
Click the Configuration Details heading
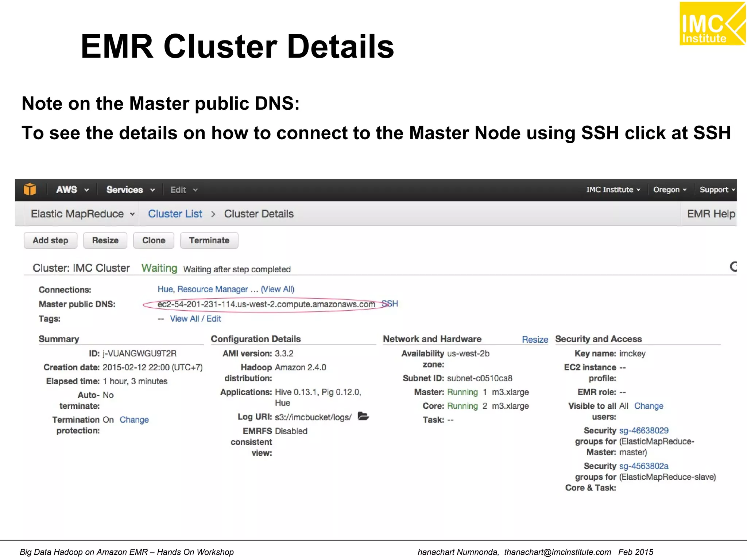(256, 339)
